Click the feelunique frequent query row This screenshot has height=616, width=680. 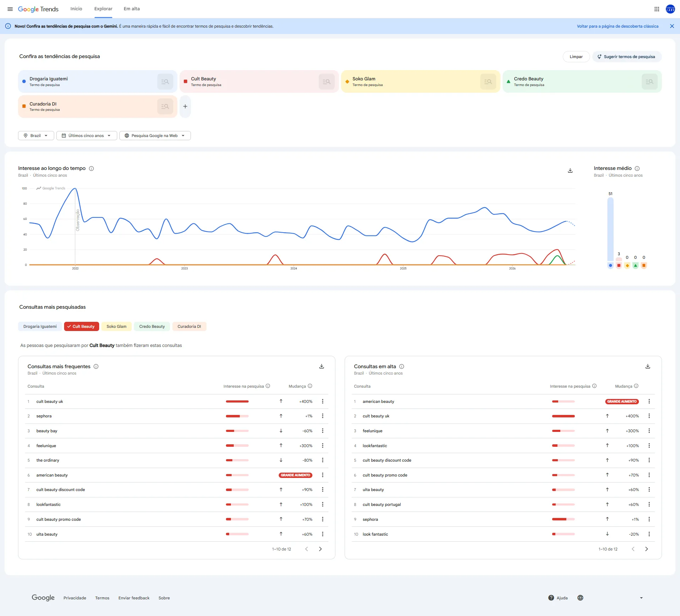click(x=176, y=445)
